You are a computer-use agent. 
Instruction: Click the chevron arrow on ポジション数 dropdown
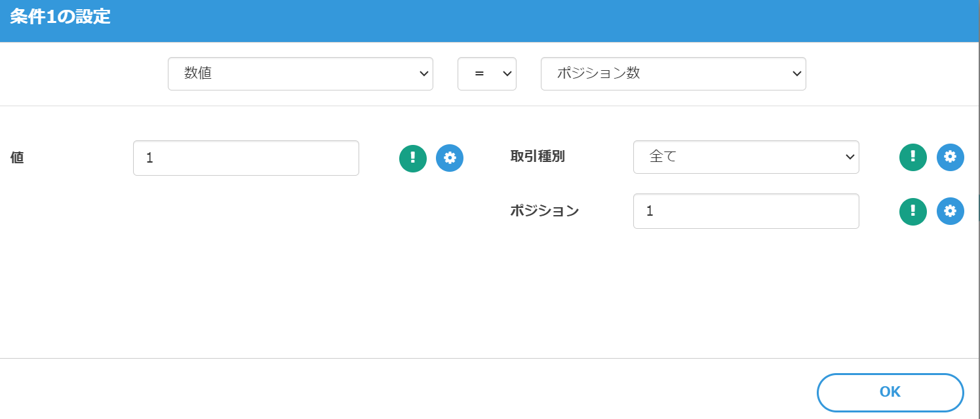click(x=796, y=73)
